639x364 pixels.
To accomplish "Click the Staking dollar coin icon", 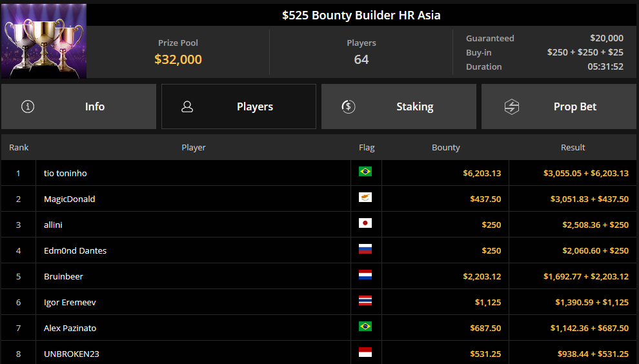I will [x=348, y=106].
